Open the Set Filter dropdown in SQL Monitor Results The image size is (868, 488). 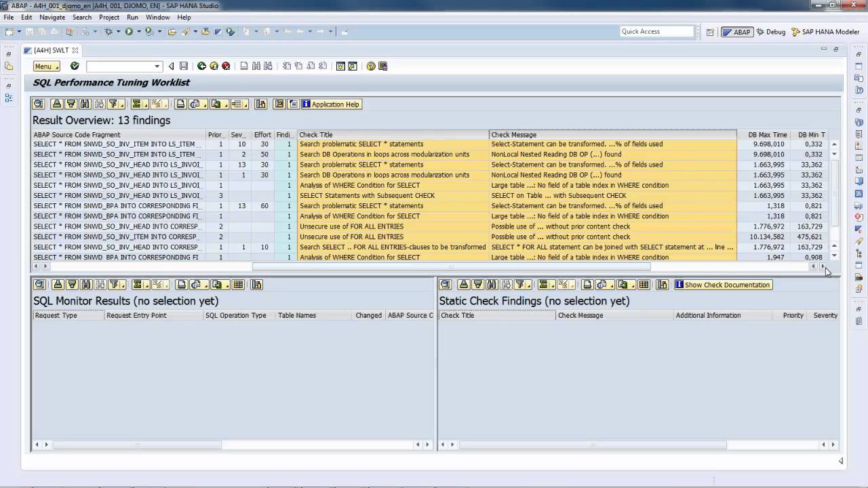click(122, 285)
